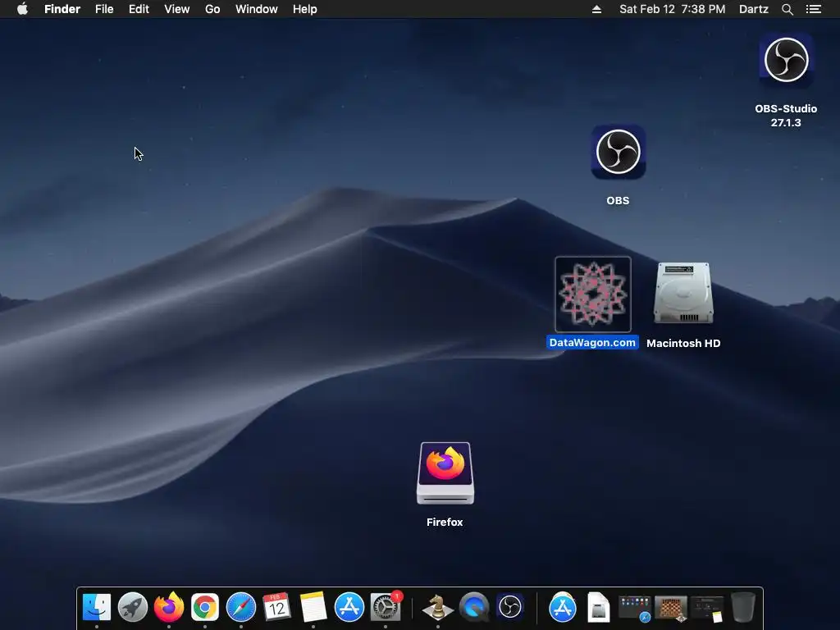The width and height of the screenshot is (840, 630).
Task: Select the OBS volume icon on desktop
Action: pos(619,152)
